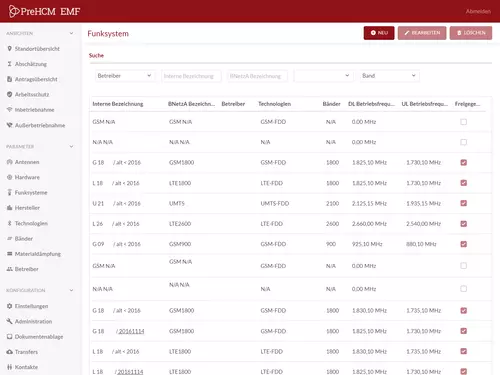
Task: Click the Dokumentenablage icon
Action: (x=9, y=337)
